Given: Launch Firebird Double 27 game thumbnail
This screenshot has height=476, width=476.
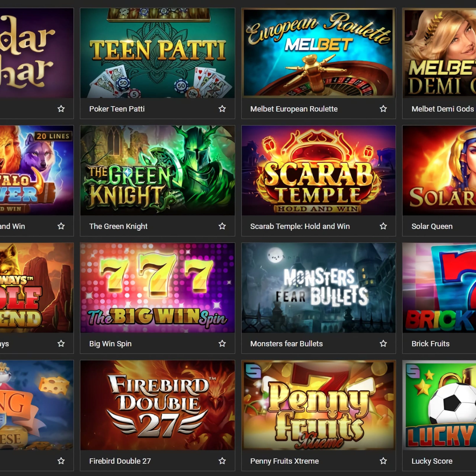Looking at the screenshot, I should point(157,405).
